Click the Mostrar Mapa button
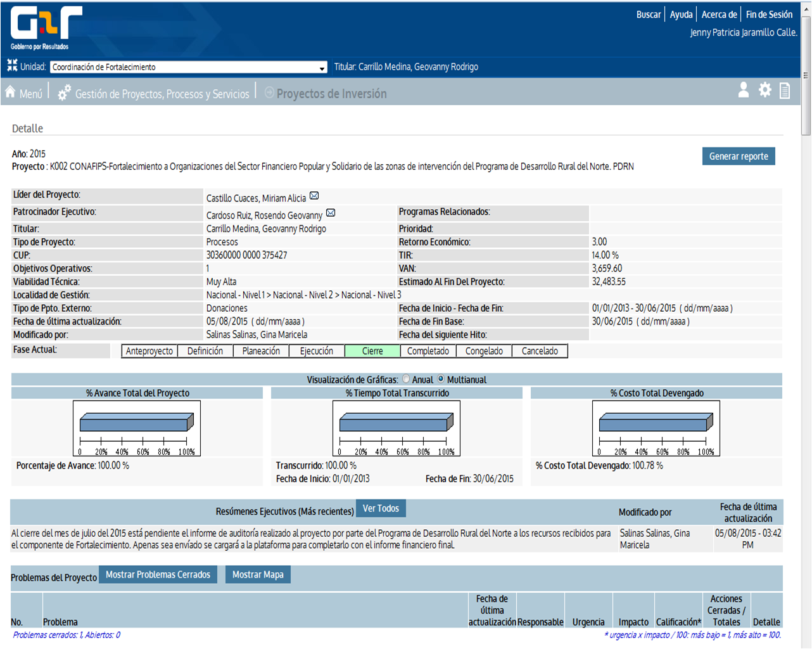 258,574
